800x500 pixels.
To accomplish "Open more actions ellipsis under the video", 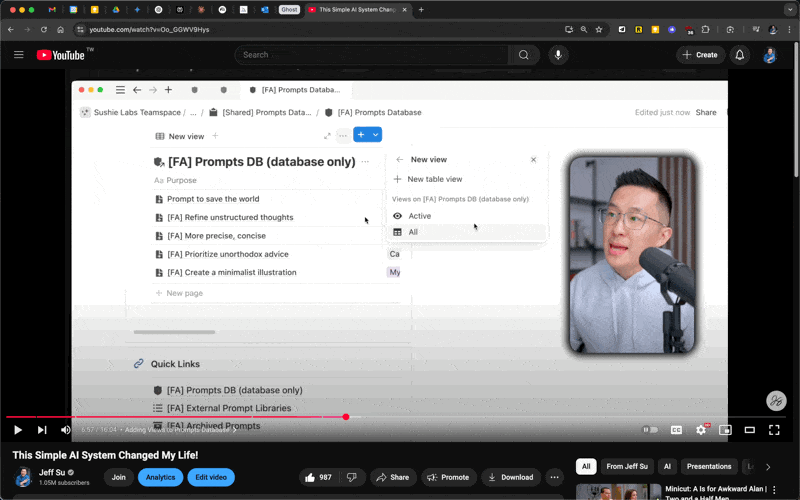I will pos(555,477).
